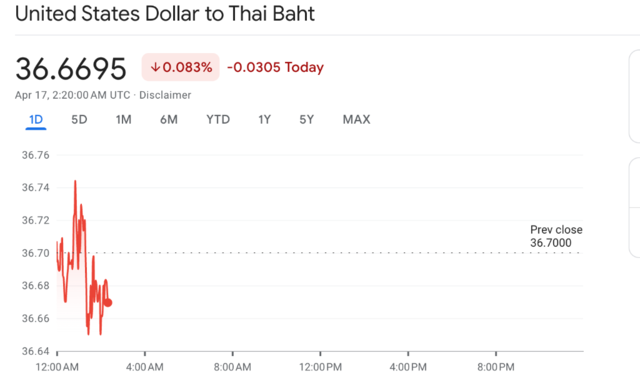Click the 8:00 PM axis label
Image resolution: width=640 pixels, height=386 pixels.
pos(496,367)
